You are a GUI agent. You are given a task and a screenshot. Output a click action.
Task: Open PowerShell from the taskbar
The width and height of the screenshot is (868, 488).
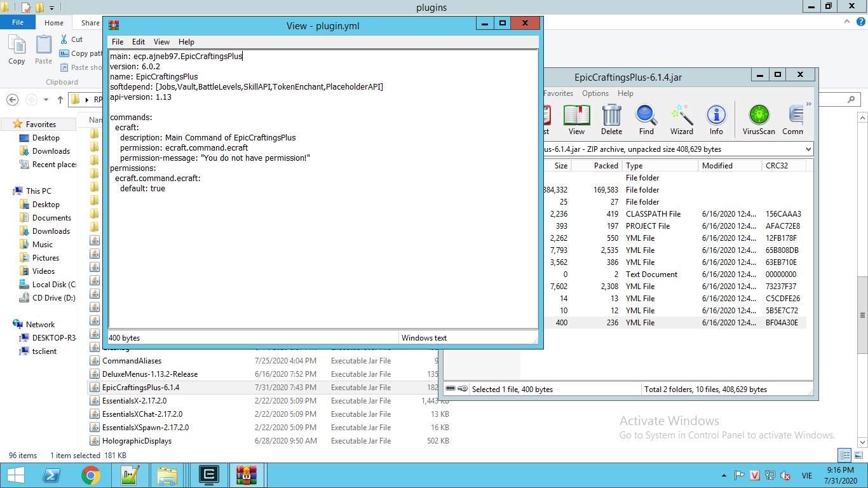[x=52, y=475]
